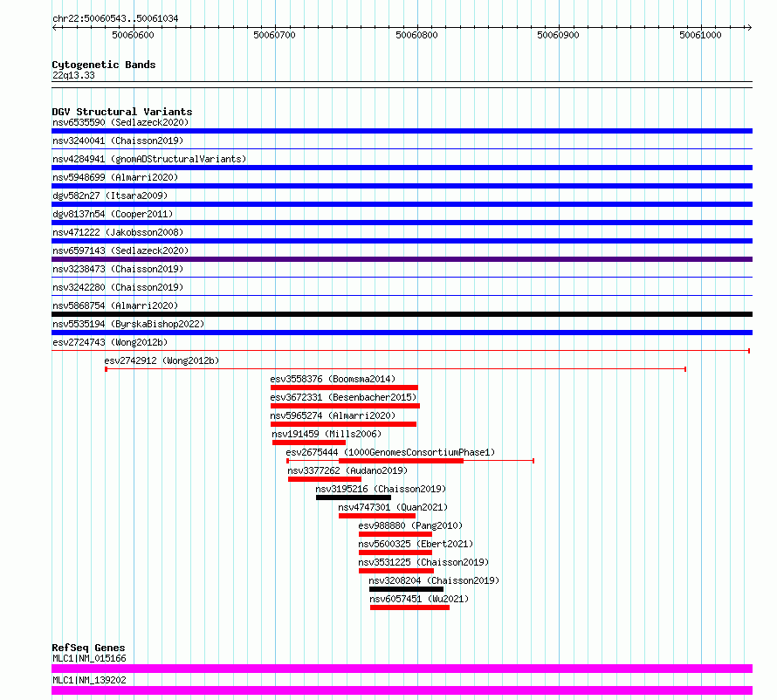Open nsv3240041 (Chaisson2019) variant label
Viewport: 777px width, 700px height.
(118, 141)
